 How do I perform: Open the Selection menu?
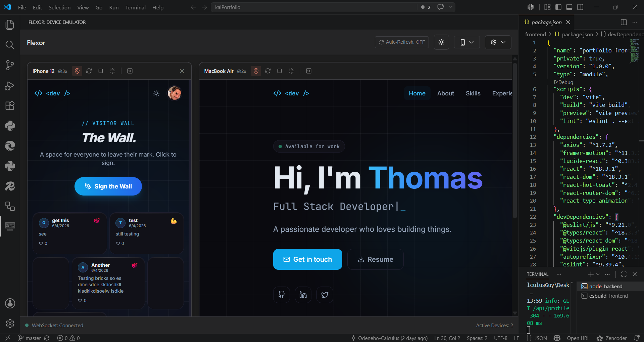pos(59,7)
